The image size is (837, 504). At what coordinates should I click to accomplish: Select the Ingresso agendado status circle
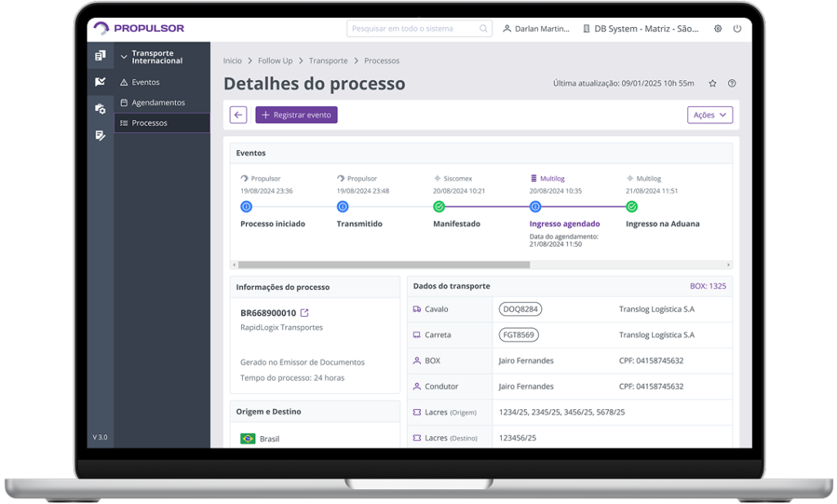pyautogui.click(x=535, y=207)
